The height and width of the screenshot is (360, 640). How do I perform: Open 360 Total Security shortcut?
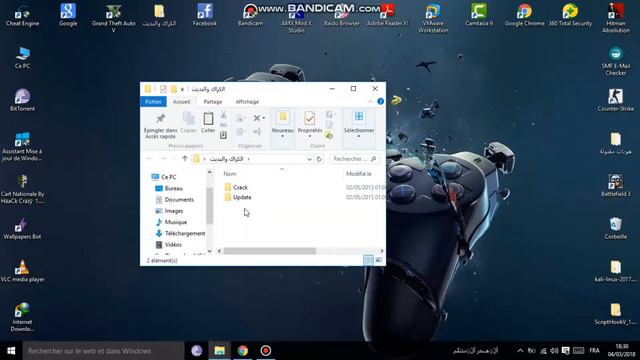click(570, 16)
